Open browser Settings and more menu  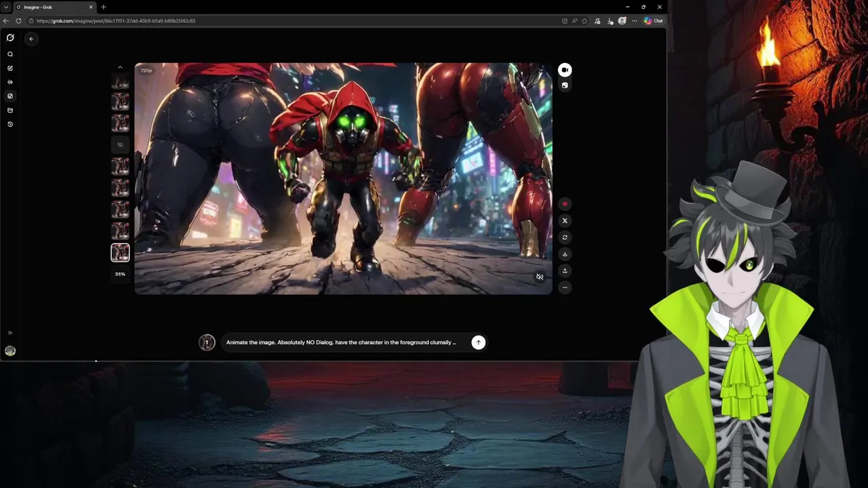pos(634,21)
